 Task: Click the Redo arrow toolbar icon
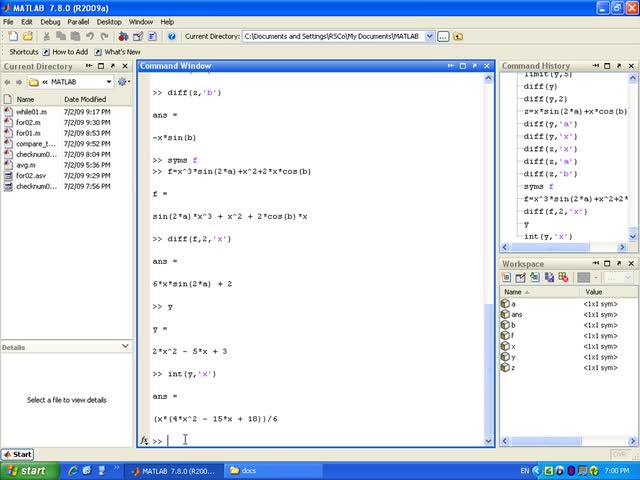click(104, 36)
